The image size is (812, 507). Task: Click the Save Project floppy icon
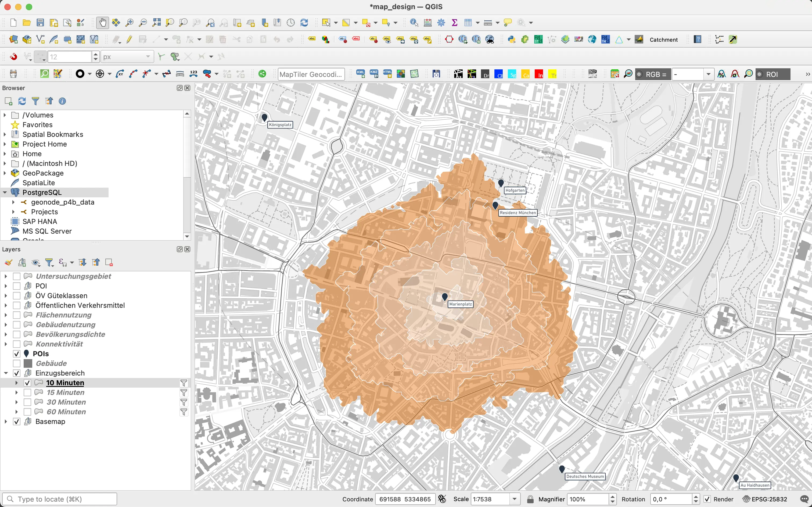click(40, 23)
